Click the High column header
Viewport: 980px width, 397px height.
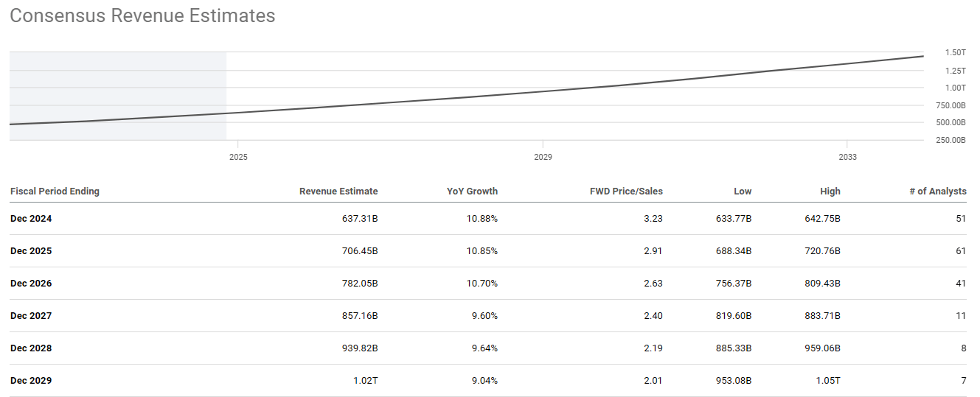pos(830,191)
